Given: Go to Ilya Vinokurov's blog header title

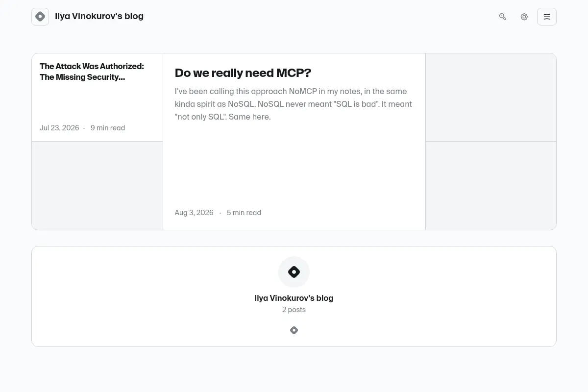Looking at the screenshot, I should tap(99, 16).
